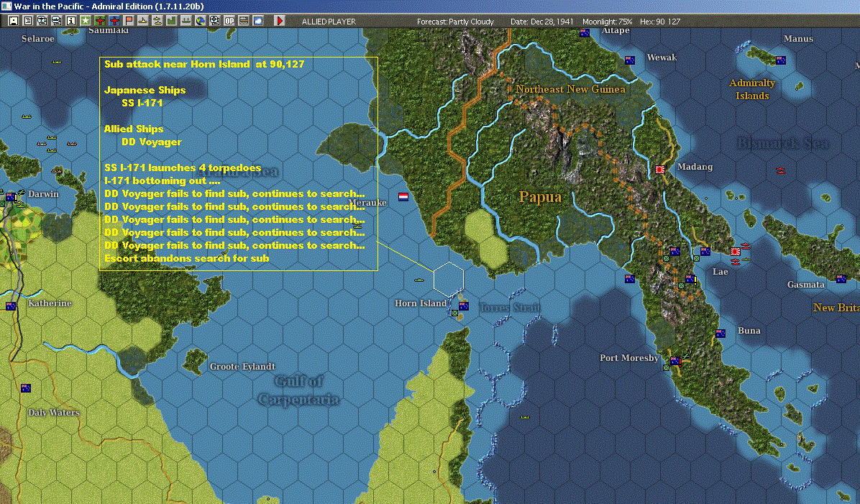Click the 'Hex: 90 127' status text
The image size is (860, 504).
pyautogui.click(x=660, y=22)
